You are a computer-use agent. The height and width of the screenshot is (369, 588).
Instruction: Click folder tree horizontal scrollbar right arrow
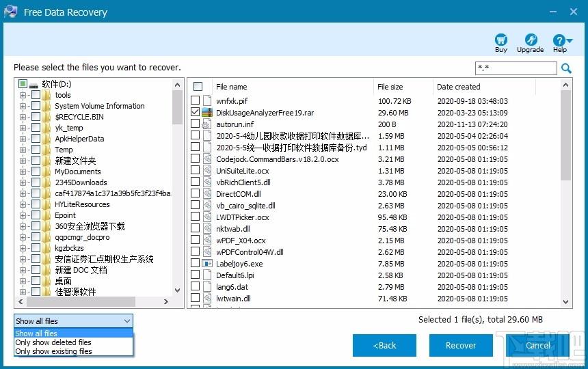point(166,301)
